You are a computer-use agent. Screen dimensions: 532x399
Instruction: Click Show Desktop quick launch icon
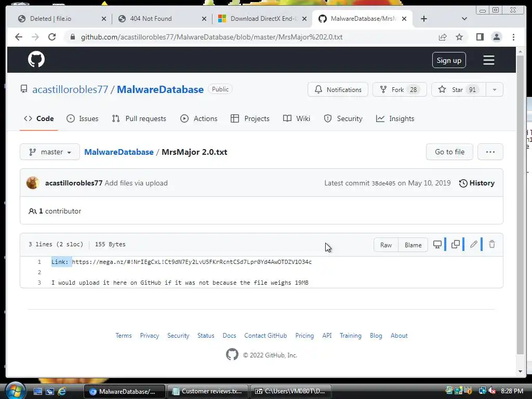pyautogui.click(x=37, y=391)
